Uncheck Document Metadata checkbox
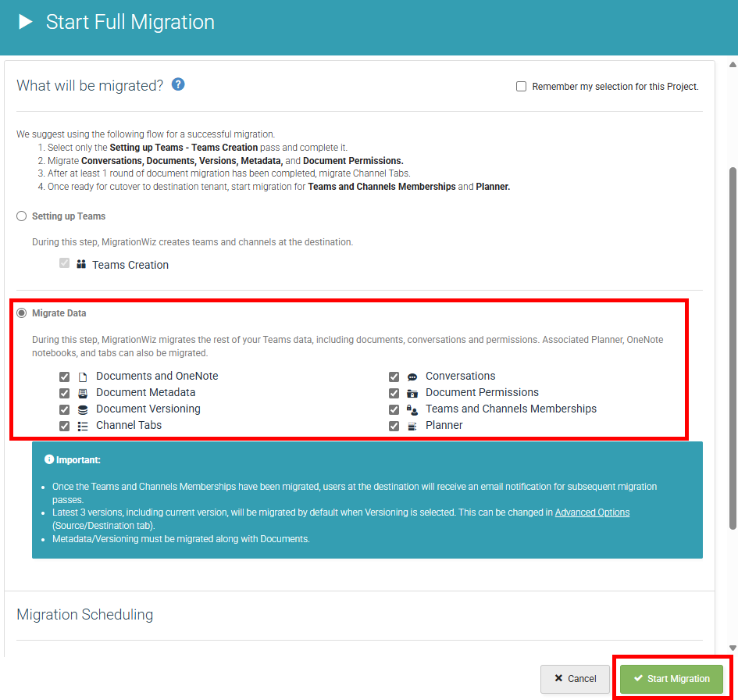The width and height of the screenshot is (738, 700). click(65, 394)
